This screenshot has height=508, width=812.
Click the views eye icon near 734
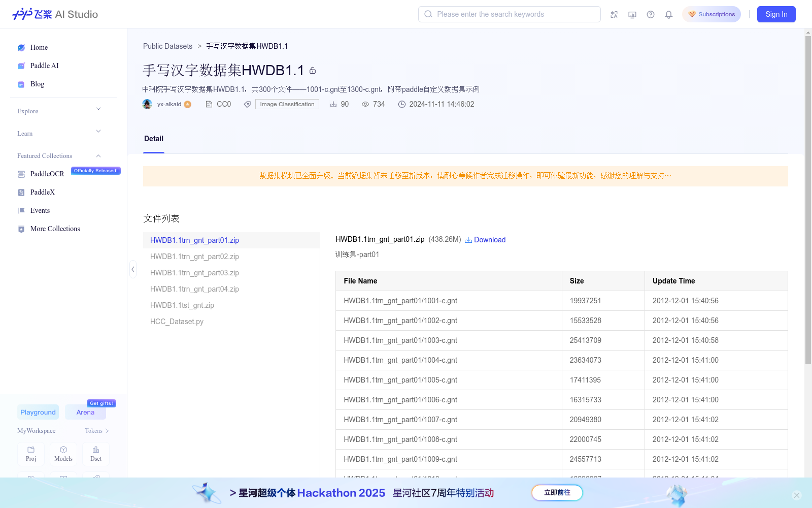[365, 104]
